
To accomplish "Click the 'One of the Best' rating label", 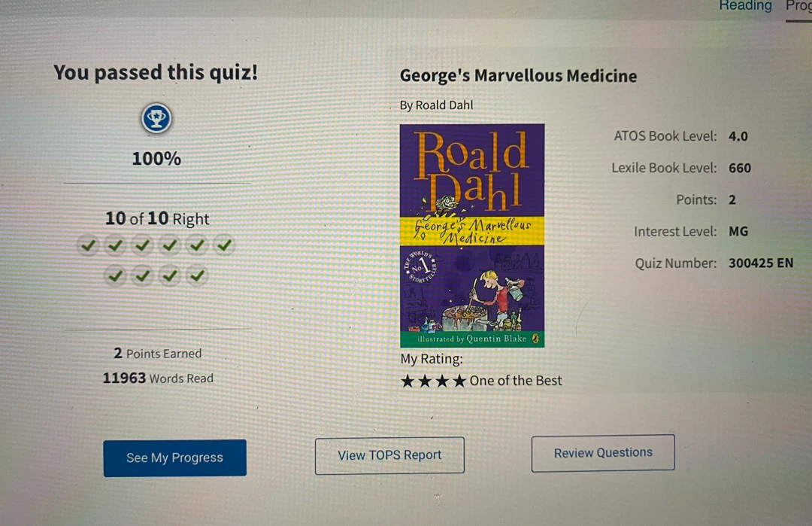I will 515,381.
